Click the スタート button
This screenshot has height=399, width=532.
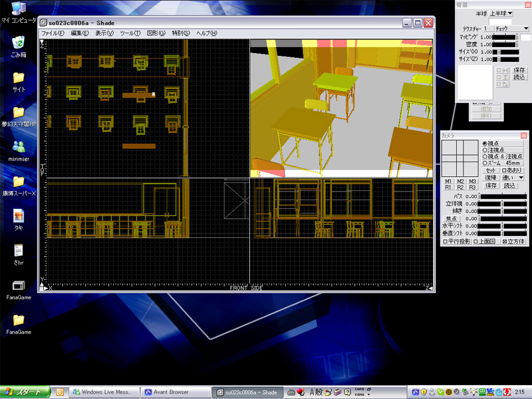(x=25, y=392)
